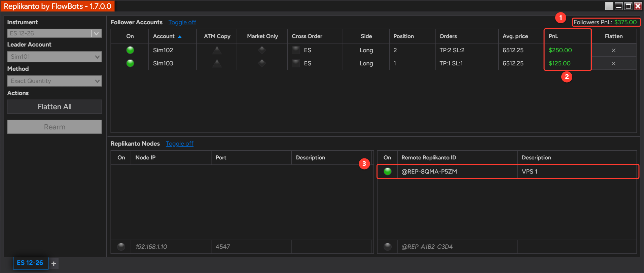Viewport: 644px width, 273px height.
Task: Maximize the Replikanto window
Action: click(x=628, y=6)
